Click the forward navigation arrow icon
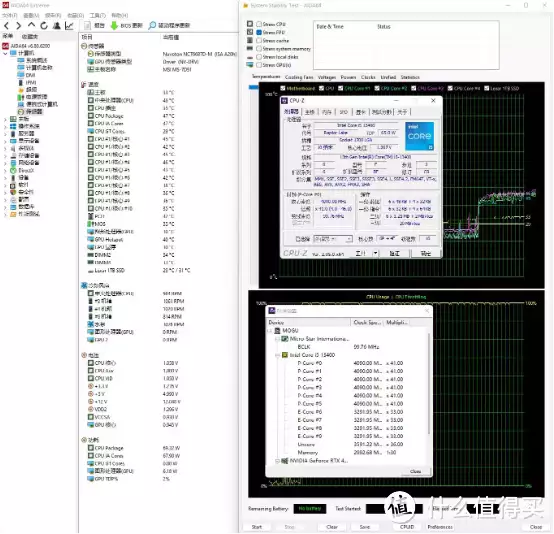Screen dimensions: 554x534 pos(18,25)
